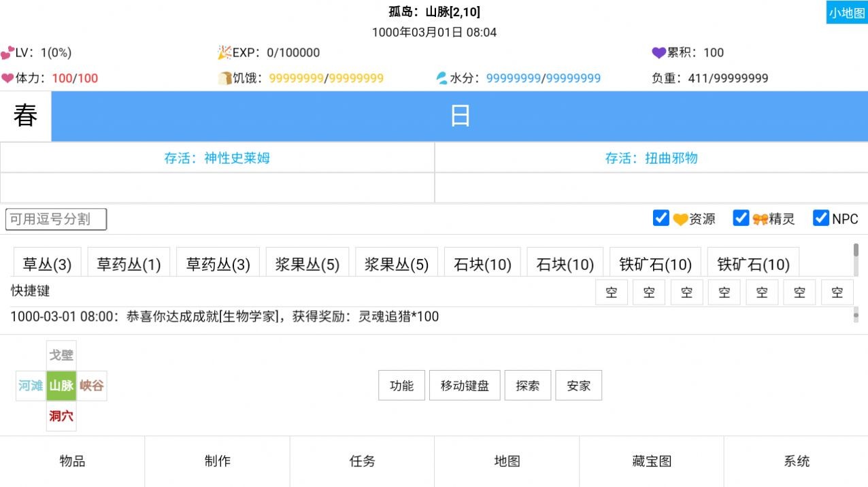
Task: Open the 功能 function menu
Action: click(401, 386)
